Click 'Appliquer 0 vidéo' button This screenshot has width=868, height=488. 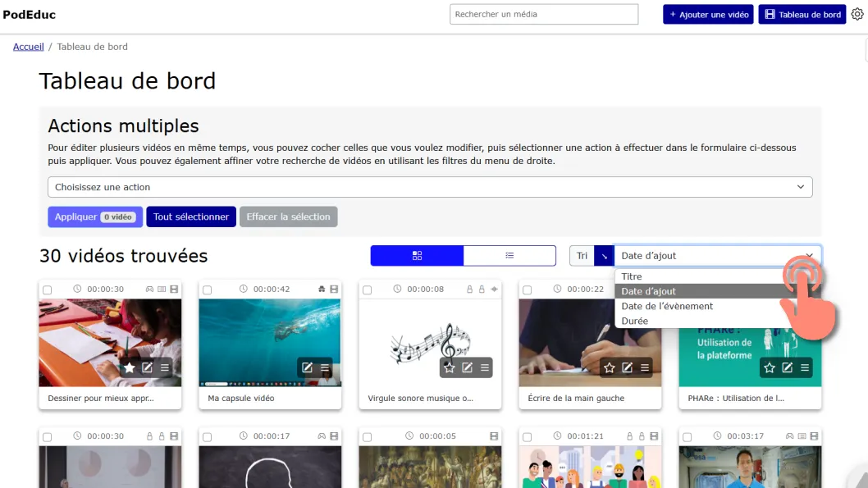[x=95, y=217]
